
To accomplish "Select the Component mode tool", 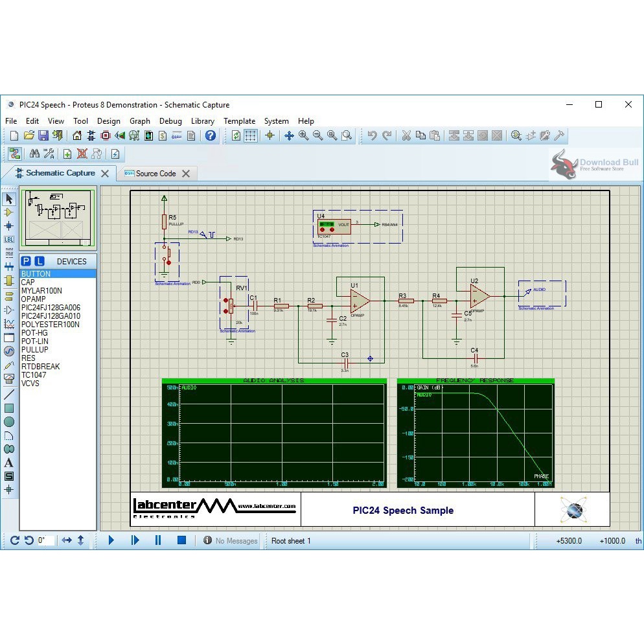I will tap(9, 213).
